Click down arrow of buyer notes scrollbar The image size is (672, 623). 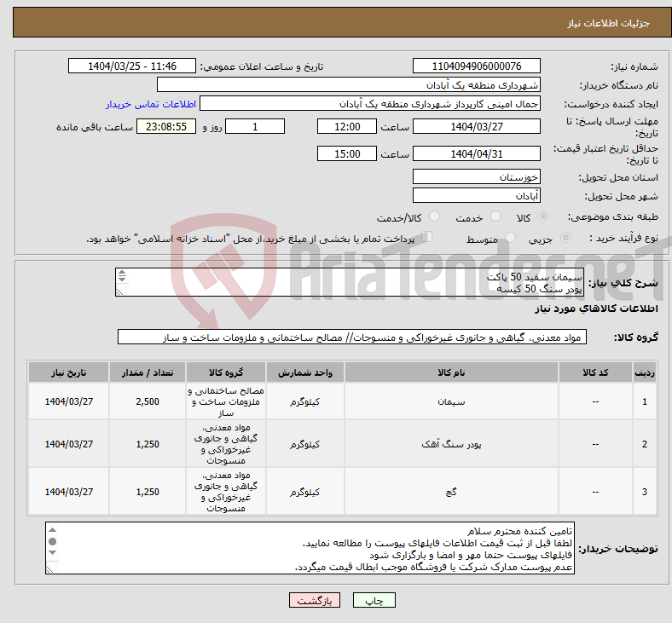click(52, 552)
